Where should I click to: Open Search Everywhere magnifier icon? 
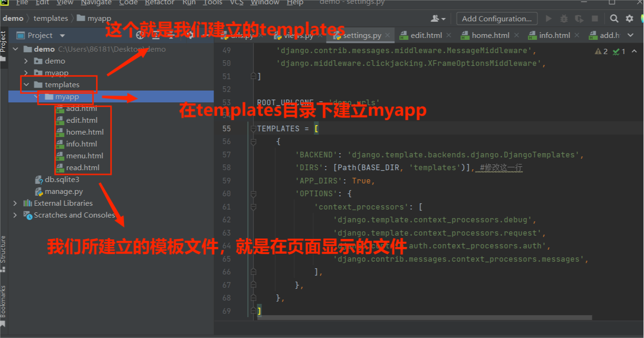tap(614, 18)
